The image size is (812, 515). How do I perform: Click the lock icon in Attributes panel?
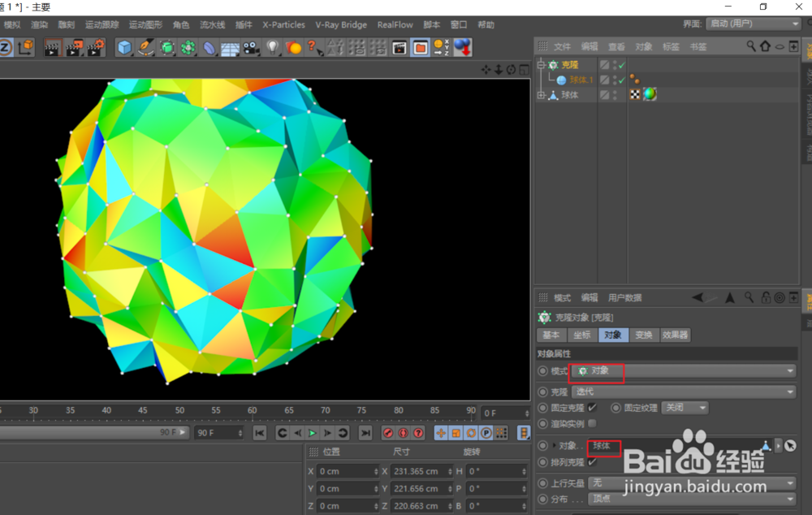766,297
